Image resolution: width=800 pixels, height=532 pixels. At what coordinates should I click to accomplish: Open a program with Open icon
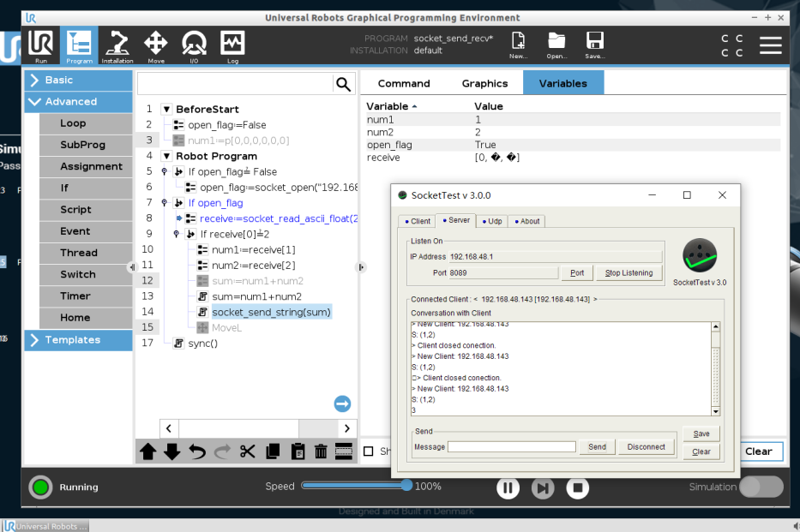[556, 45]
